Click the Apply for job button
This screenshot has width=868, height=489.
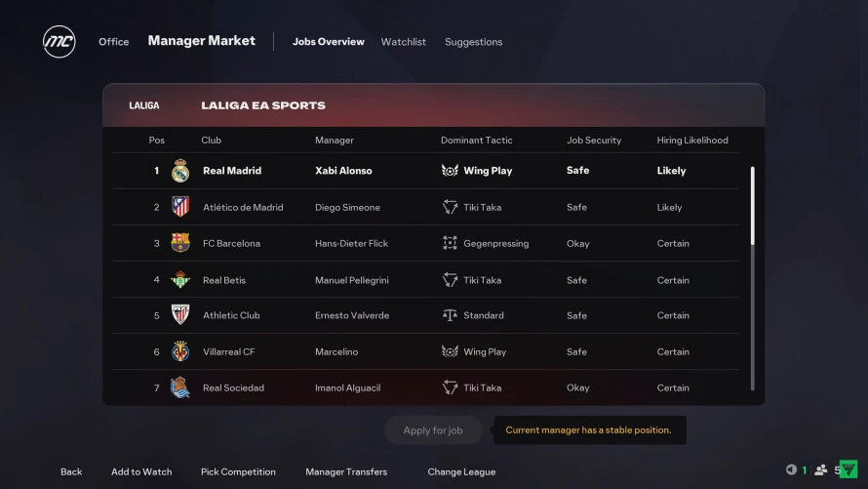[433, 430]
